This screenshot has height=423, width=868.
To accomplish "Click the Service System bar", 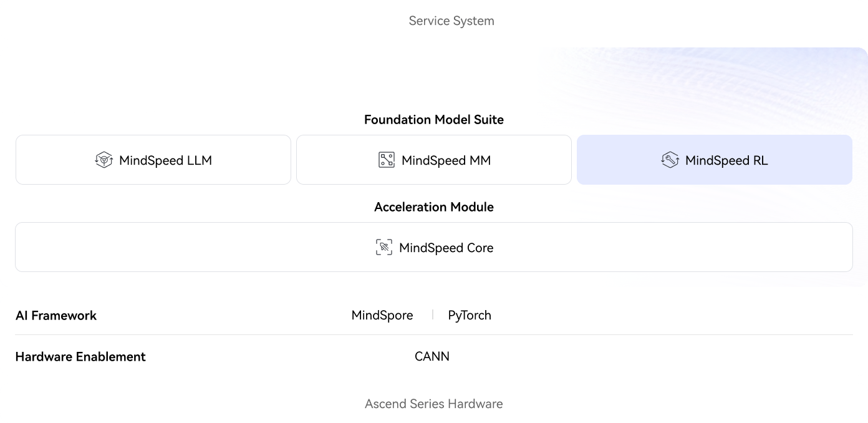I will pos(451,21).
